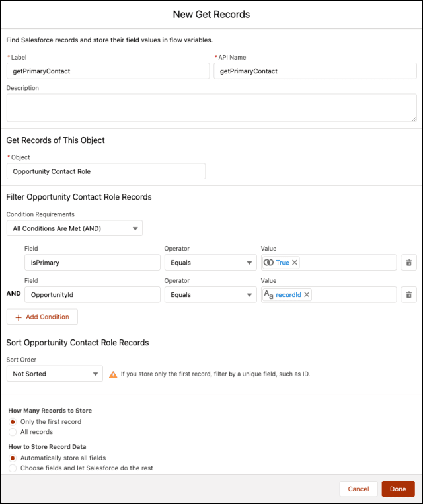Remove the True value pill
Viewport: 423px width, 504px height.
tap(295, 263)
